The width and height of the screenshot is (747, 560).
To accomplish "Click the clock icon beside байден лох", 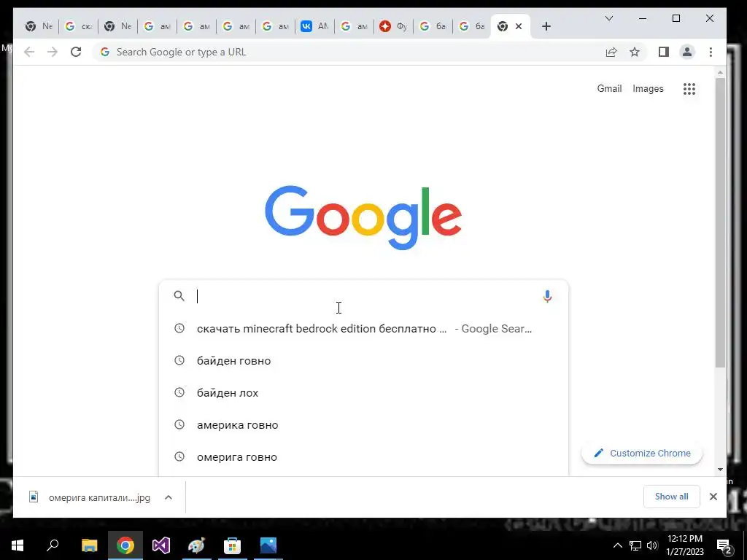I will coord(179,392).
